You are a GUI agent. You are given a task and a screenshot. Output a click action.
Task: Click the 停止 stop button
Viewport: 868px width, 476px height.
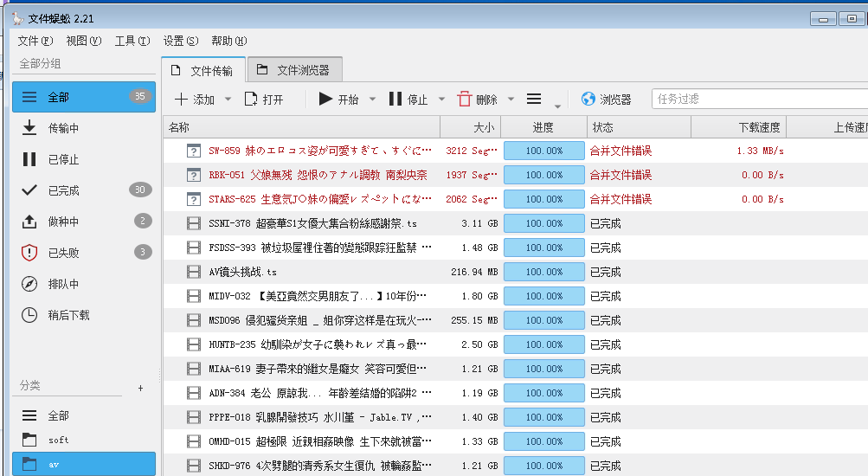click(x=408, y=99)
